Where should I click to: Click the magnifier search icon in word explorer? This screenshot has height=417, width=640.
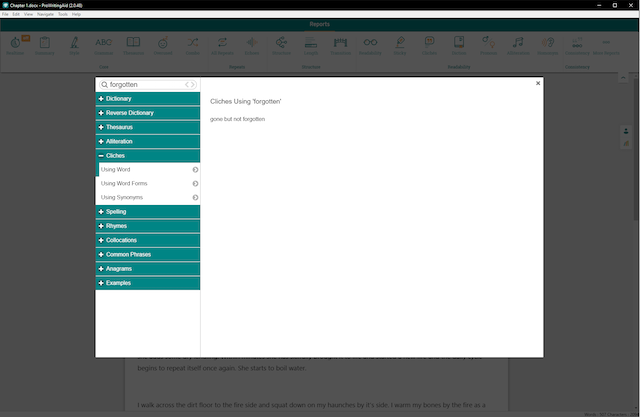pos(104,84)
